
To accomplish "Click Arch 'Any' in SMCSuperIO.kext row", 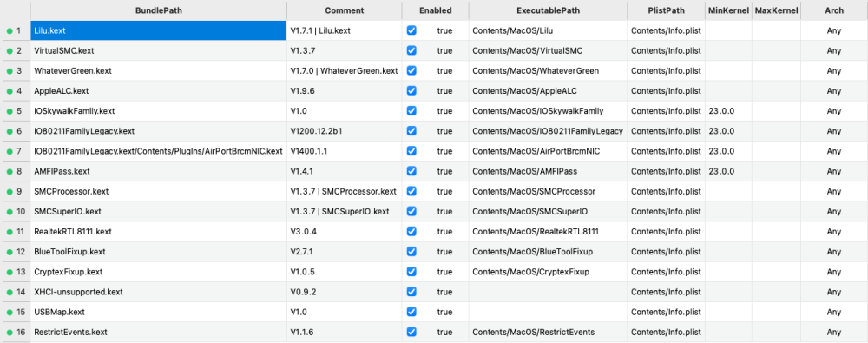I will 834,211.
